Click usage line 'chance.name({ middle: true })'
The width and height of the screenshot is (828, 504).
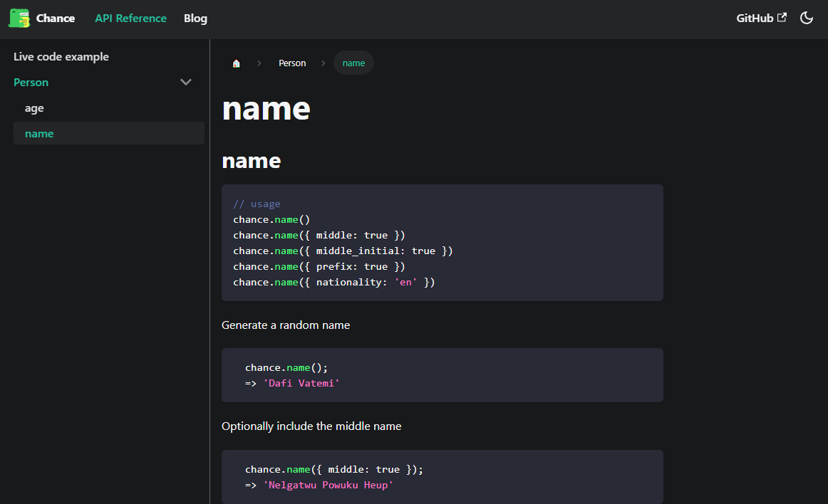[319, 236]
